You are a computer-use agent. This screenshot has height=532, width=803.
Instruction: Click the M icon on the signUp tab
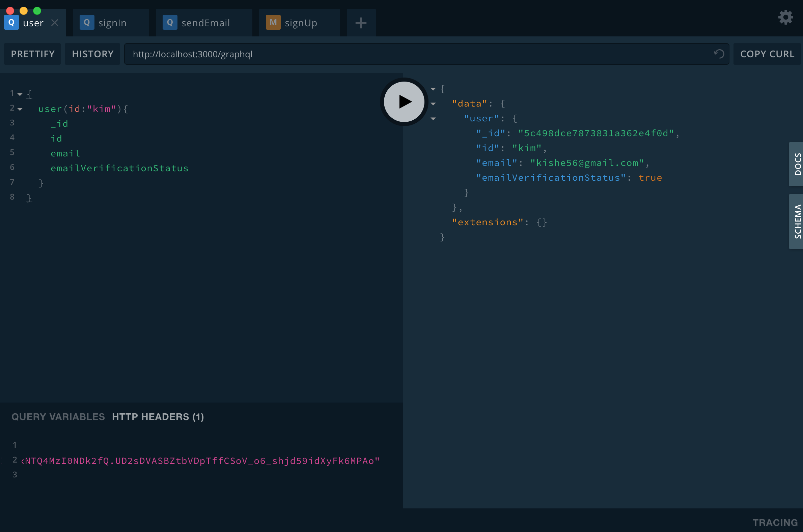tap(273, 23)
